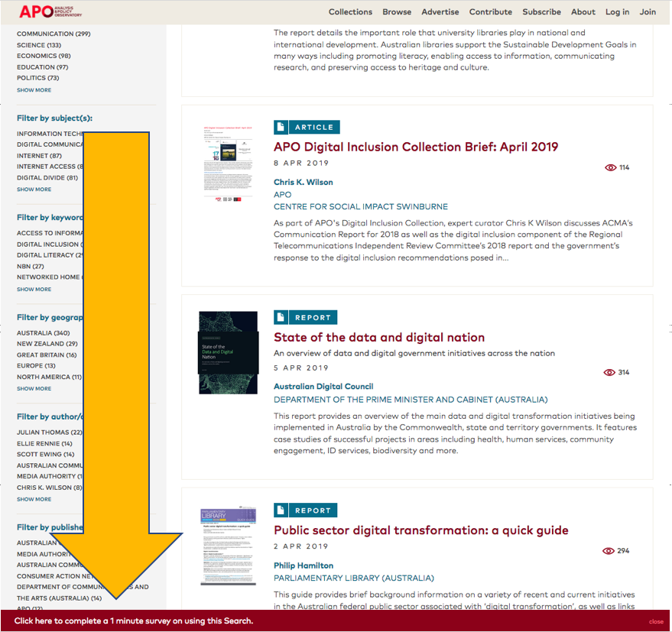Open APO Digital Inclusion Collection Brief article

[416, 147]
